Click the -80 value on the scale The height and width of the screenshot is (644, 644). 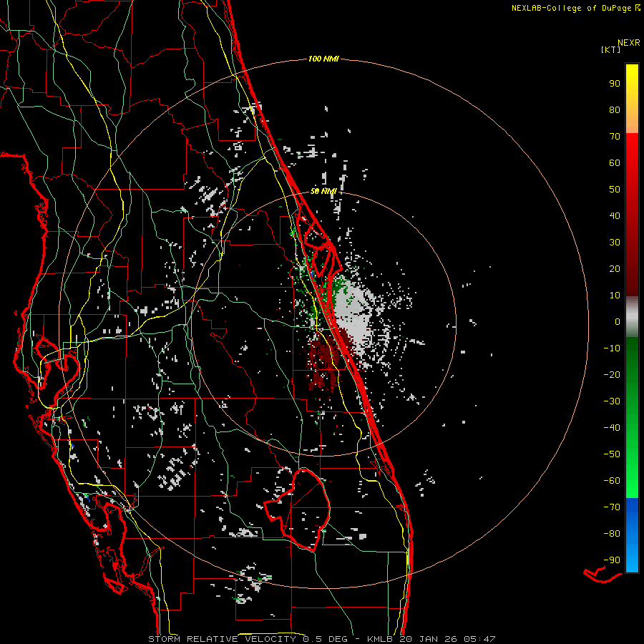tap(612, 534)
